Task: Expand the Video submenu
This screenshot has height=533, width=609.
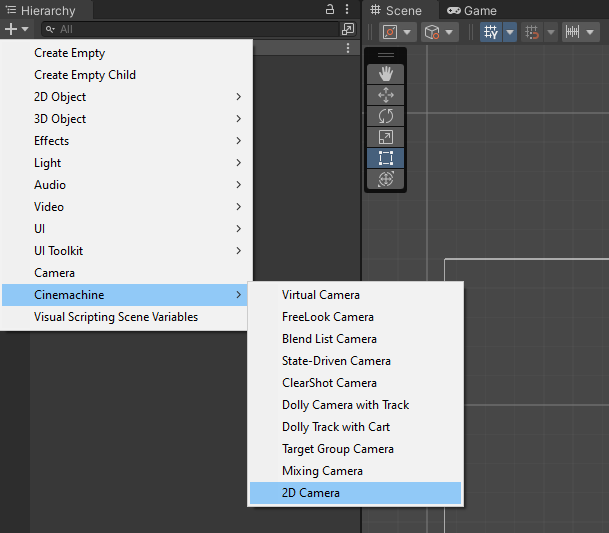Action: [127, 207]
